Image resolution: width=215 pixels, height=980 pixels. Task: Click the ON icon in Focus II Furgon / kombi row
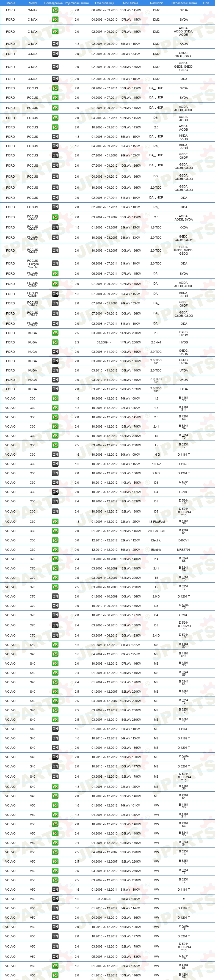(x=55, y=263)
